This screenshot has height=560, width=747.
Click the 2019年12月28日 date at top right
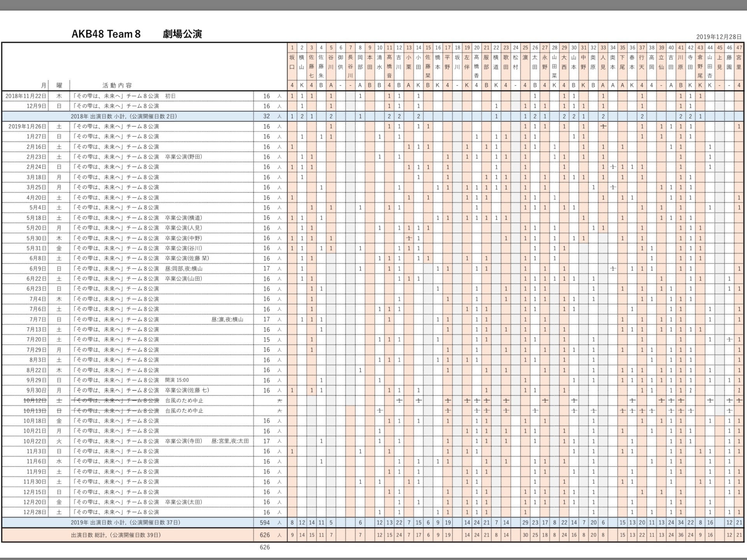[x=719, y=37]
